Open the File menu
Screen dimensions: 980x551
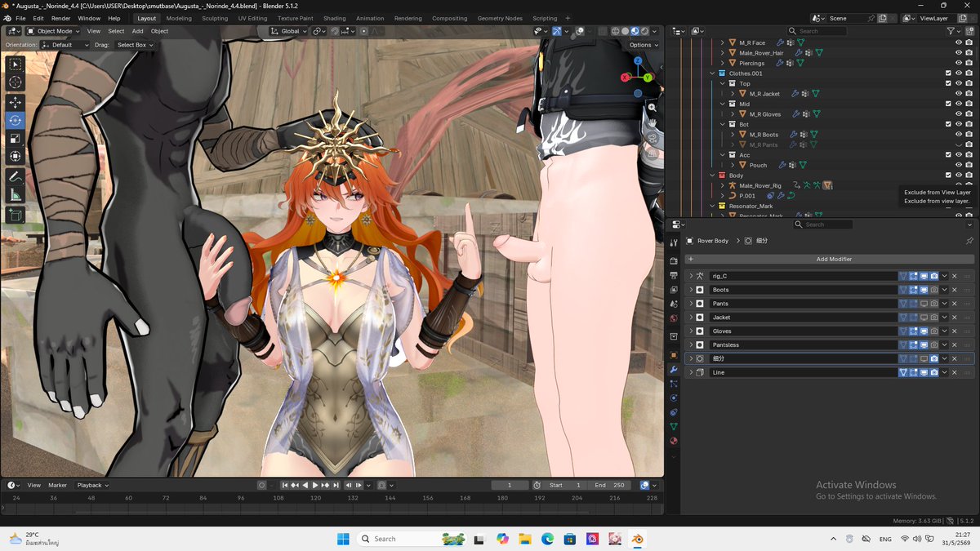coord(20,18)
